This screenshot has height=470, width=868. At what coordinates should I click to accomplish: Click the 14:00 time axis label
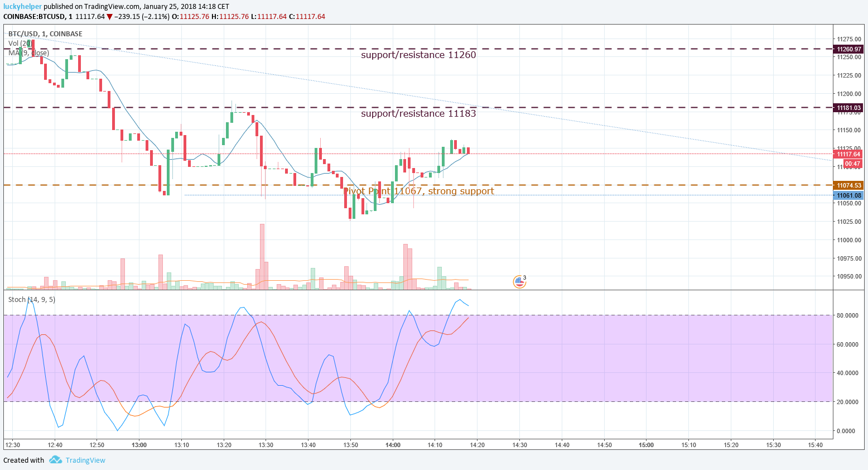pos(393,445)
